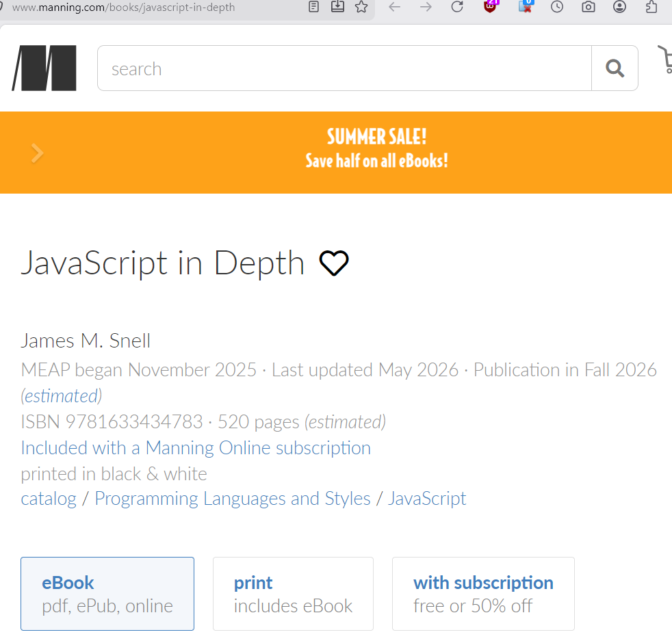Open the JavaScript category link
This screenshot has width=672, height=641.
tap(427, 499)
